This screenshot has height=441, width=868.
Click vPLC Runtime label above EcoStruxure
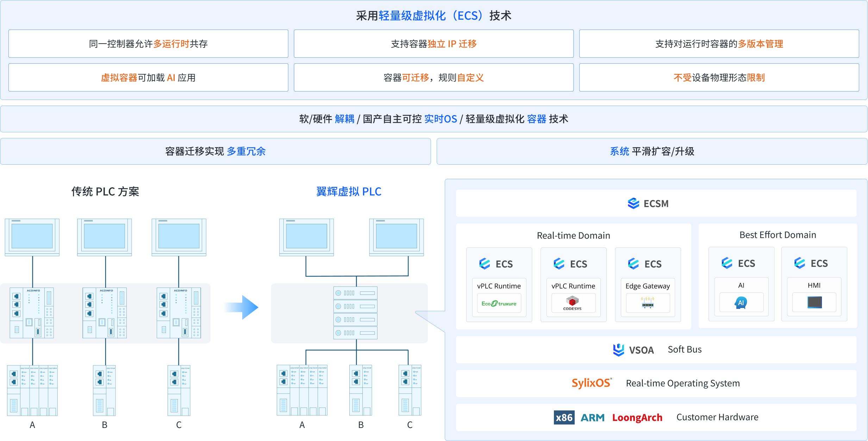[499, 286]
